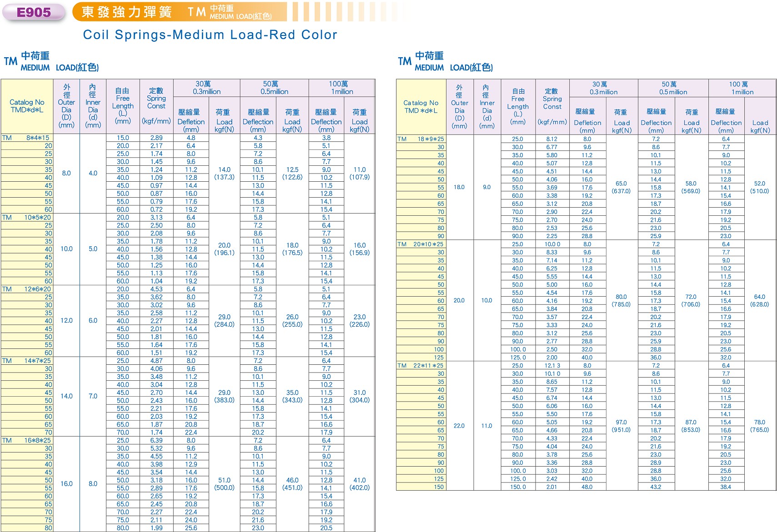777x532 pixels.
Task: Select the left table's TM 中荷重 MEDIUM LOAD heading
Action: click(x=51, y=62)
